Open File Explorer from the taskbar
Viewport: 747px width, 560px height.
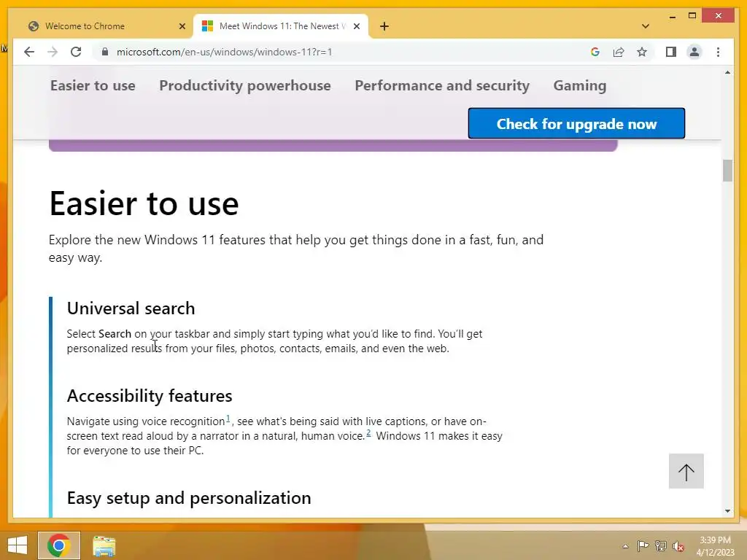point(104,545)
